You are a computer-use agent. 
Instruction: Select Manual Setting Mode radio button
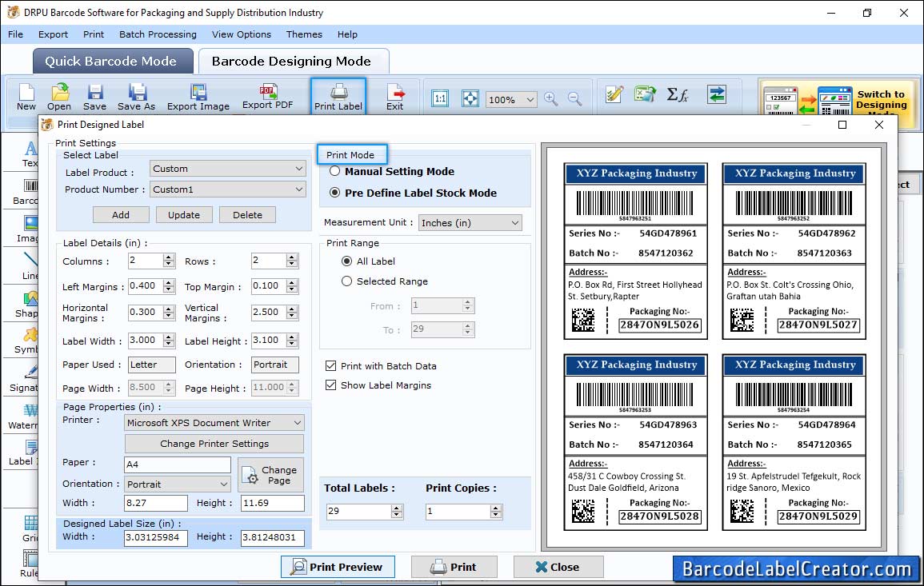[334, 171]
